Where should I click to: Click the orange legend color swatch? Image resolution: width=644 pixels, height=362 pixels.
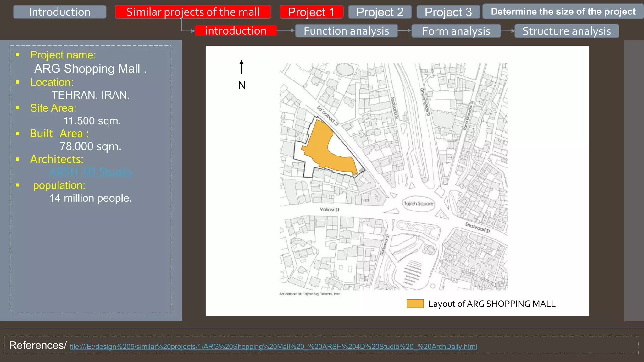[415, 304]
